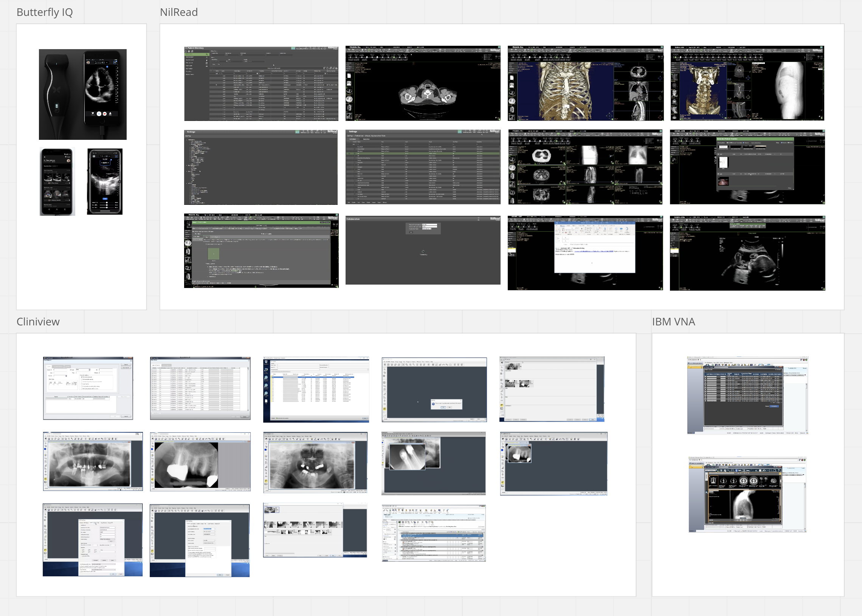Select the IBM VNA frame title
Screen dimensions: 862x616
(x=673, y=322)
